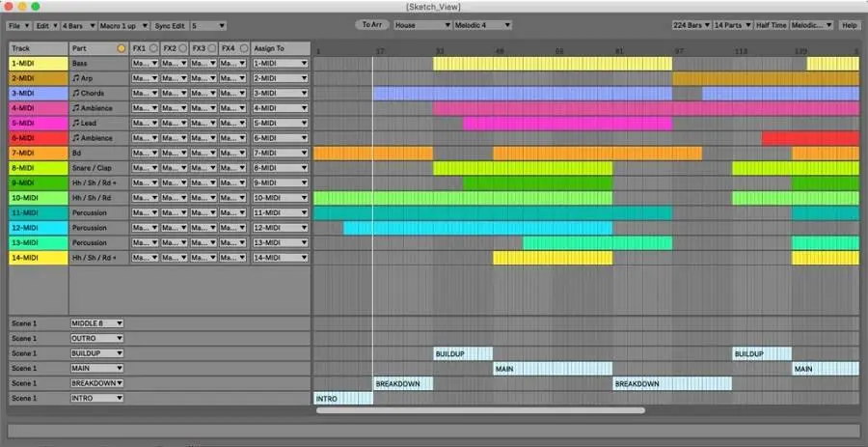The height and width of the screenshot is (447, 868).
Task: Open the BREAKDOWN scene dropdown
Action: coord(96,382)
